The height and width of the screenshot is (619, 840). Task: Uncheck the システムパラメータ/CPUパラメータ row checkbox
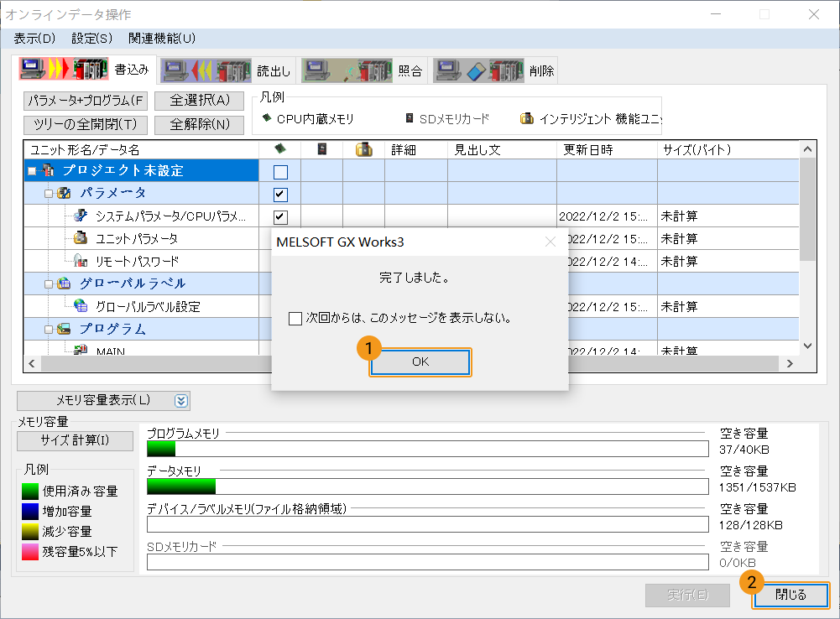point(281,217)
